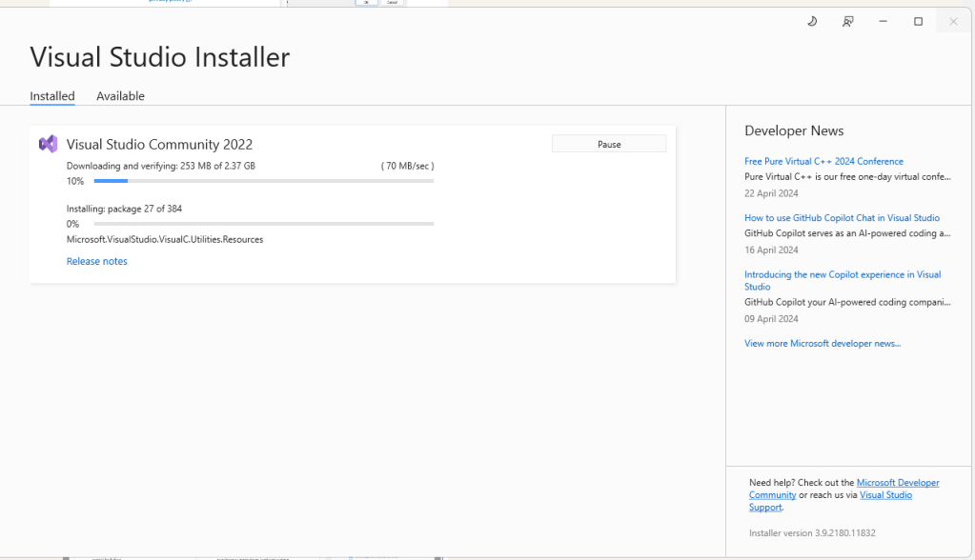Image resolution: width=975 pixels, height=560 pixels.
Task: Select the Visual Studio Community 2022 title
Action: point(160,144)
